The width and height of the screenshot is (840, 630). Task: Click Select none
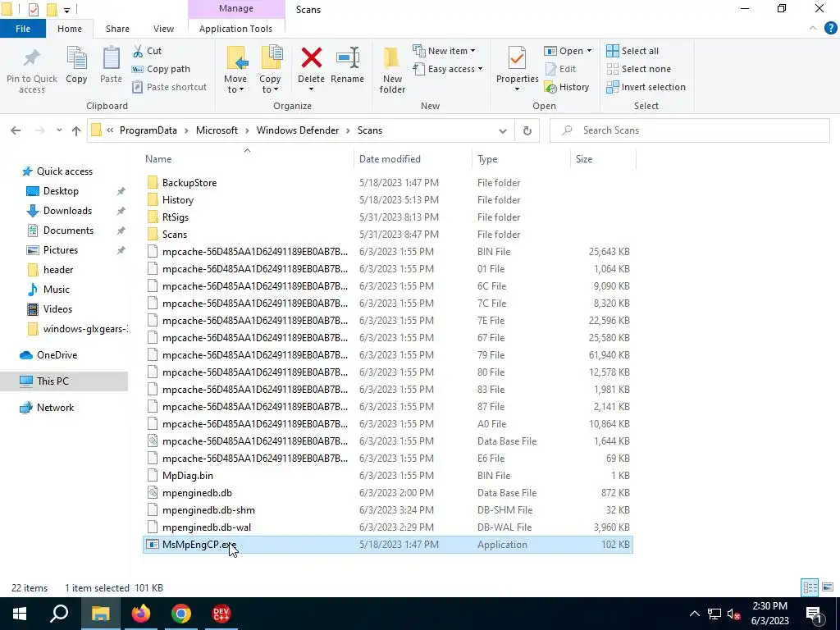coord(638,69)
